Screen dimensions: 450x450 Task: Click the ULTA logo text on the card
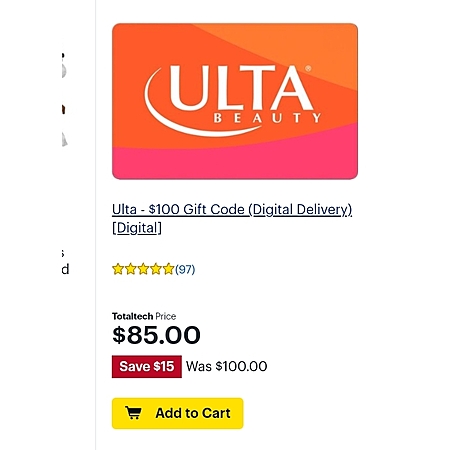point(241,88)
